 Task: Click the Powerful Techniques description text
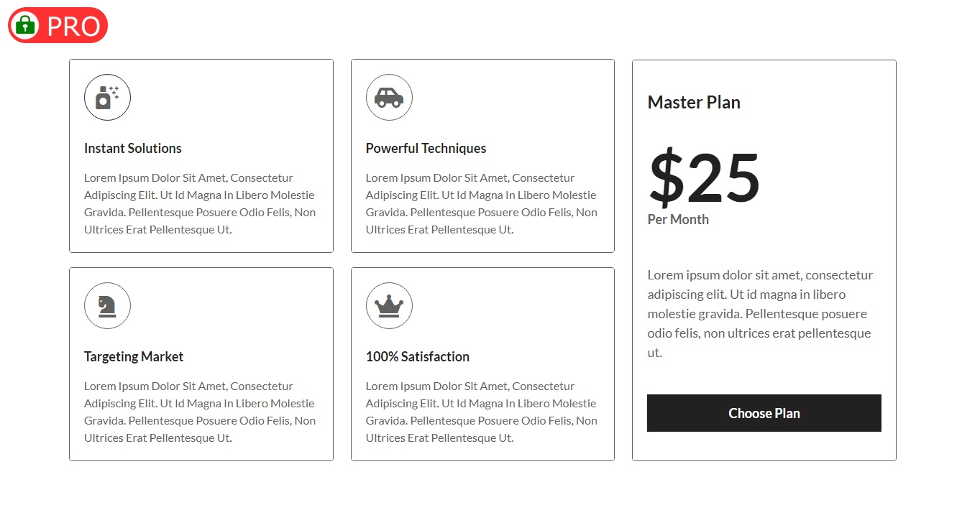click(482, 204)
